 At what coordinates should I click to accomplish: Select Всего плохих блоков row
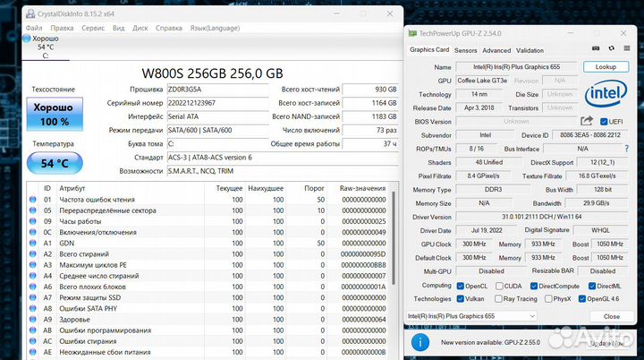pyautogui.click(x=208, y=287)
